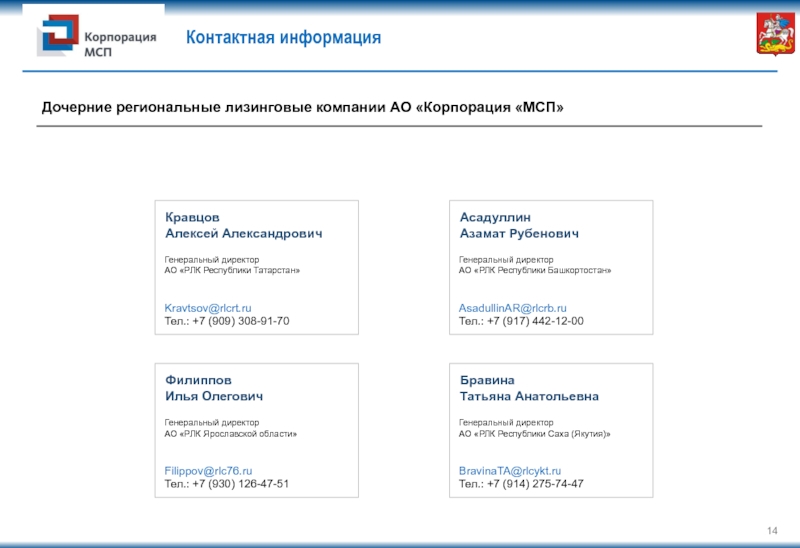This screenshot has height=548, width=800.
Task: Open the Kravtsov@rlcrt.ru email link
Action: 208,308
